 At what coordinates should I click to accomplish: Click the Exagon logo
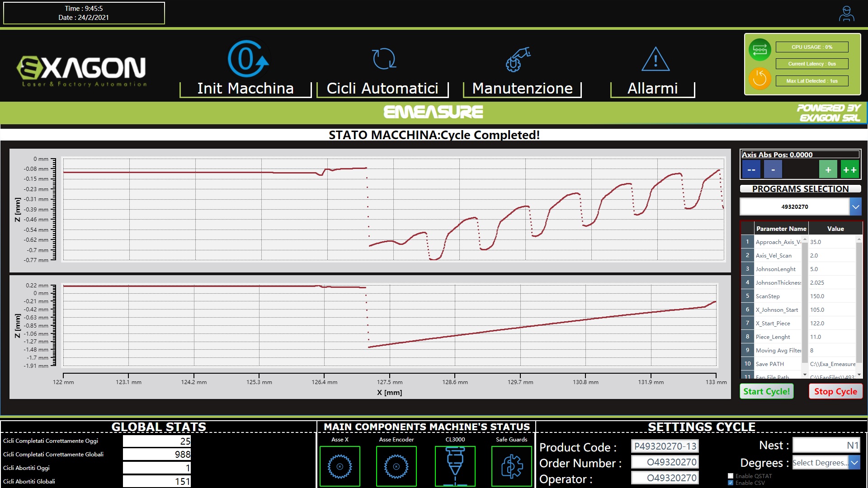pos(82,71)
